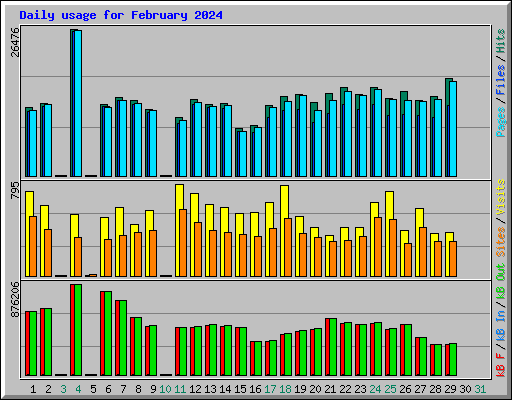Viewport: 512px width, 400px height.
Task: Select the tallest cyan pages bar for day 4
Action: [78, 103]
